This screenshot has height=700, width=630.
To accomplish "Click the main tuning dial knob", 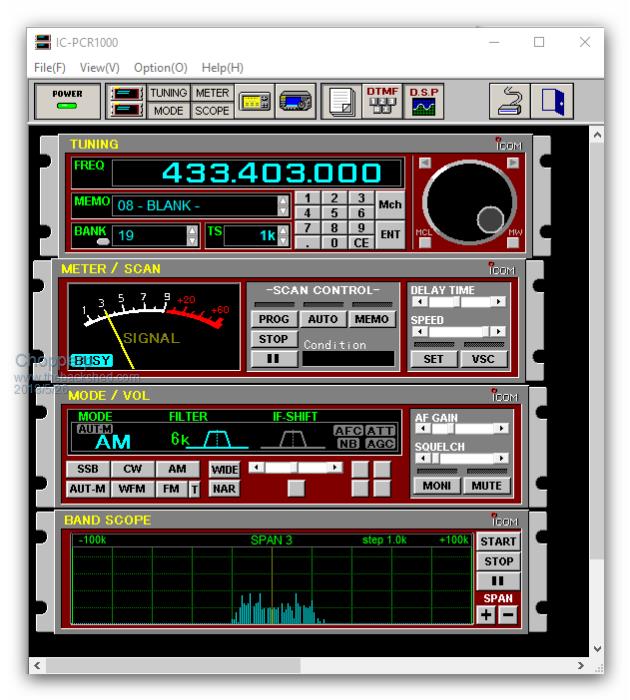I will pyautogui.click(x=469, y=203).
